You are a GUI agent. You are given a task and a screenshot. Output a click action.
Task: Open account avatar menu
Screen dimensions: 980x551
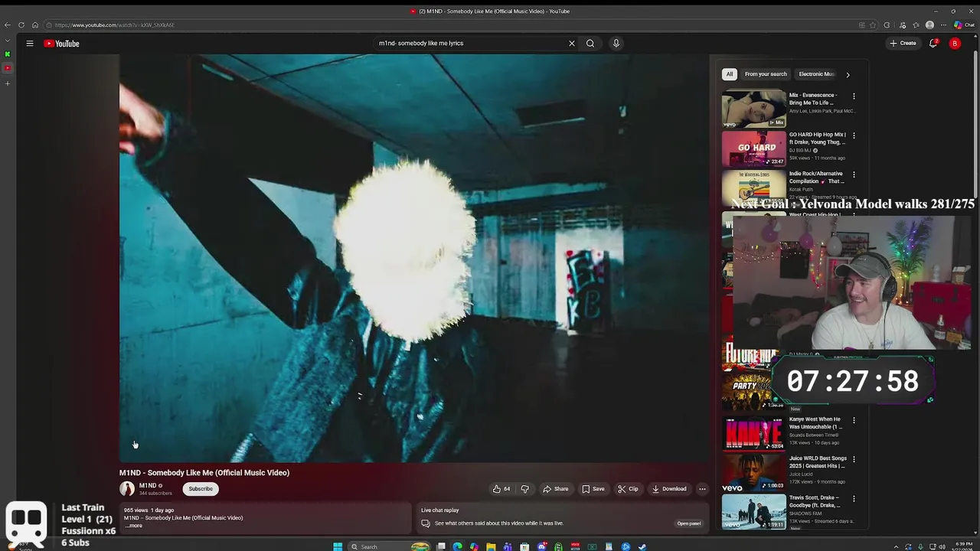tap(955, 44)
